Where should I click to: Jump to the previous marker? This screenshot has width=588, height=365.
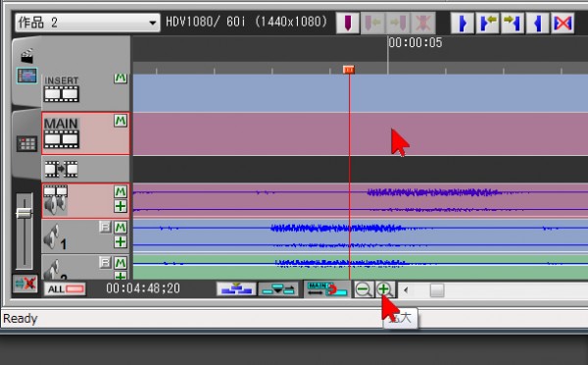click(372, 23)
